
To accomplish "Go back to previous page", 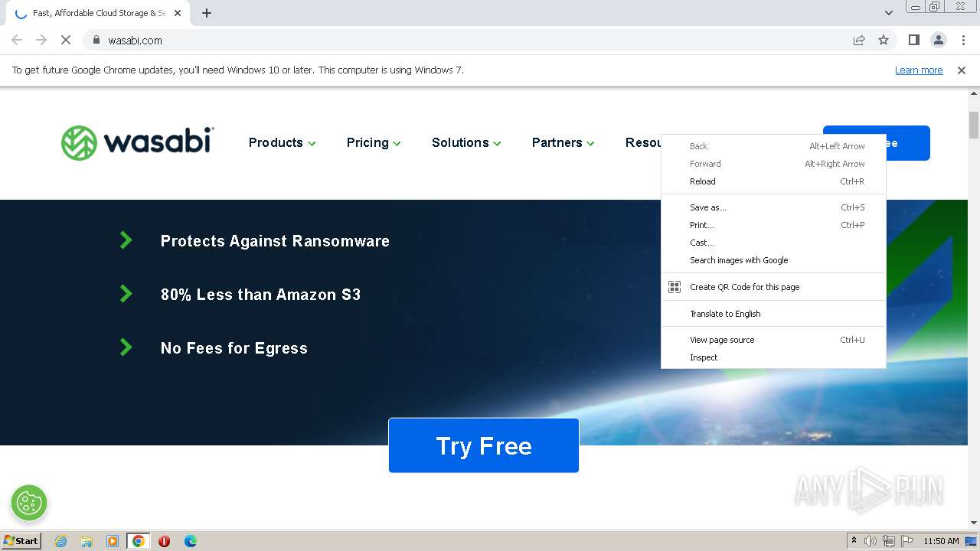I will pyautogui.click(x=17, y=40).
